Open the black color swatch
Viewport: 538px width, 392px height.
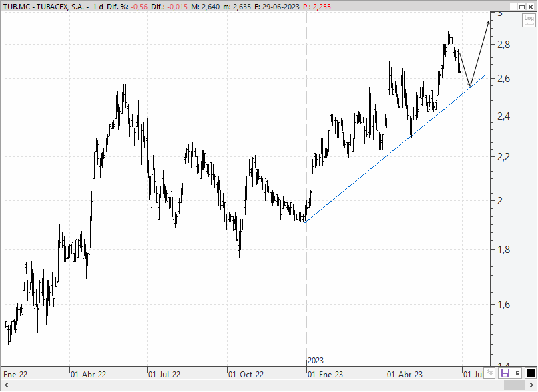coord(531,373)
